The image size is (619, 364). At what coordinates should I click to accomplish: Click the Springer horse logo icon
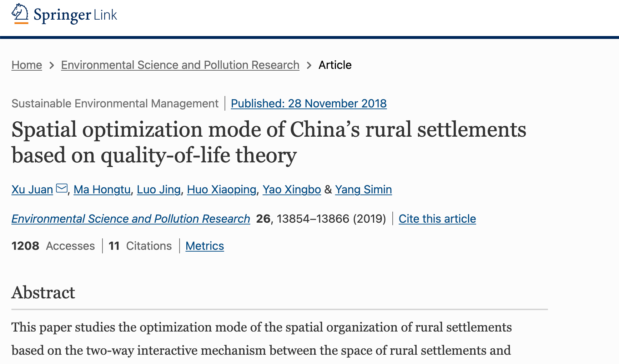pyautogui.click(x=20, y=14)
